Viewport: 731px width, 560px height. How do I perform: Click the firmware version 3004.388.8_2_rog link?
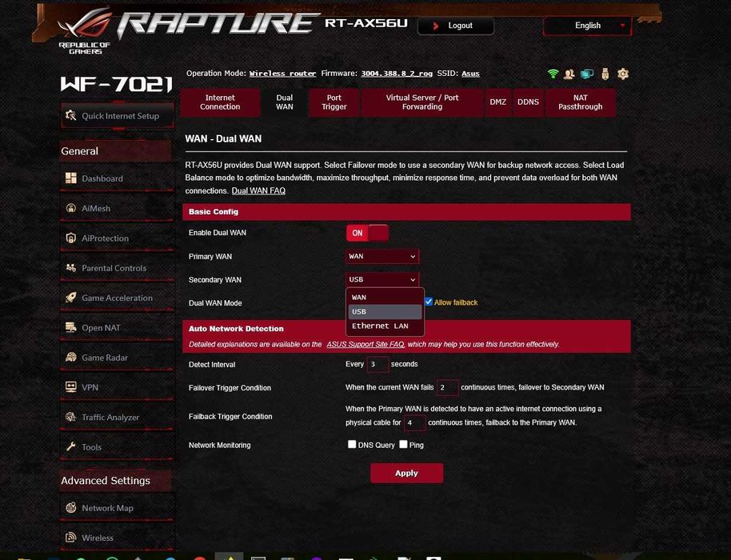397,74
